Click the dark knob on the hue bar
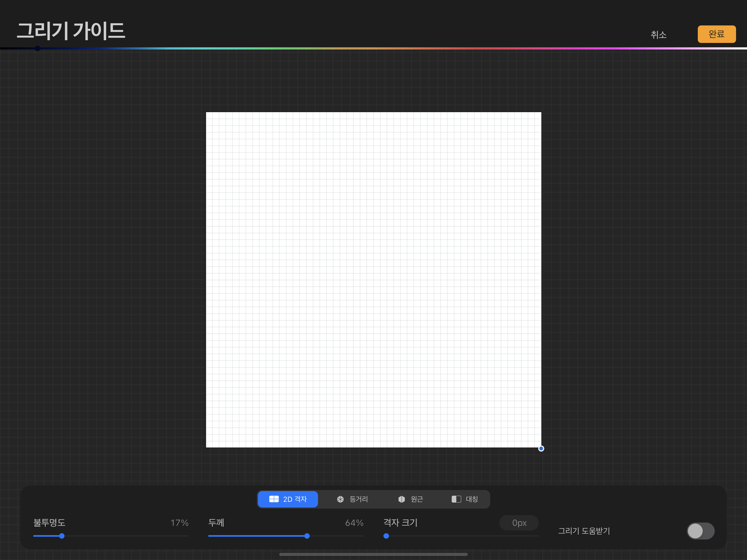Image resolution: width=747 pixels, height=560 pixels. coord(37,48)
